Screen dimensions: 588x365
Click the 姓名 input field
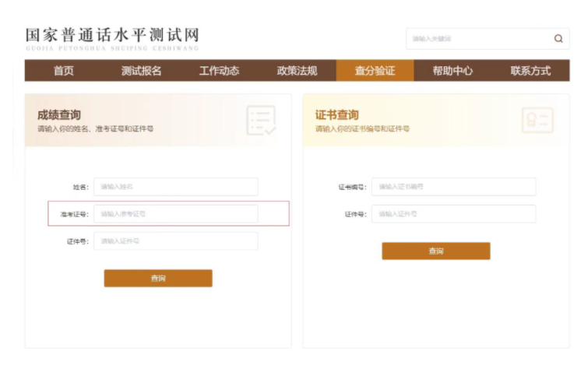pyautogui.click(x=175, y=187)
